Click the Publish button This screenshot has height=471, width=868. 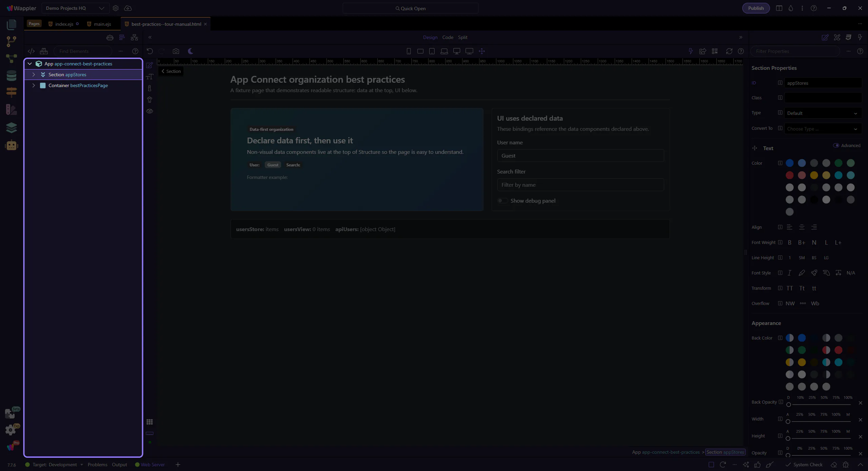click(x=756, y=8)
